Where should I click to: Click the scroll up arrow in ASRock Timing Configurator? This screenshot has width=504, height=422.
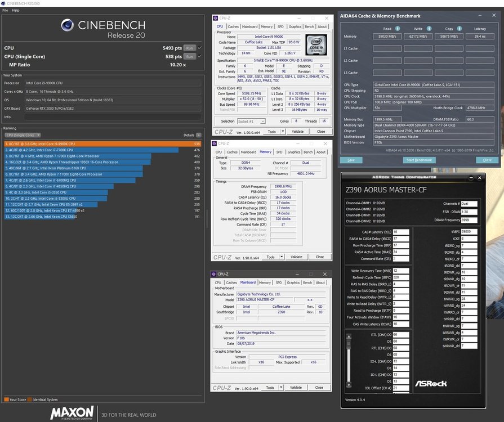pos(349,336)
